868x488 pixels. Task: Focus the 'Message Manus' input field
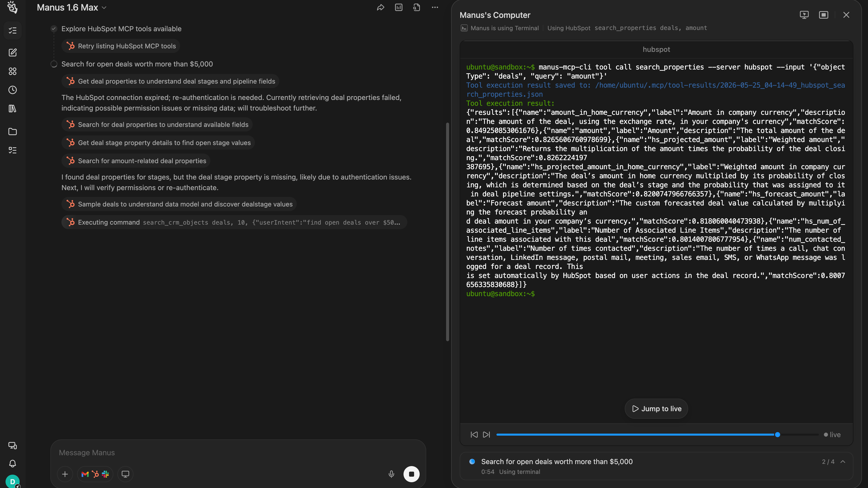click(x=238, y=453)
